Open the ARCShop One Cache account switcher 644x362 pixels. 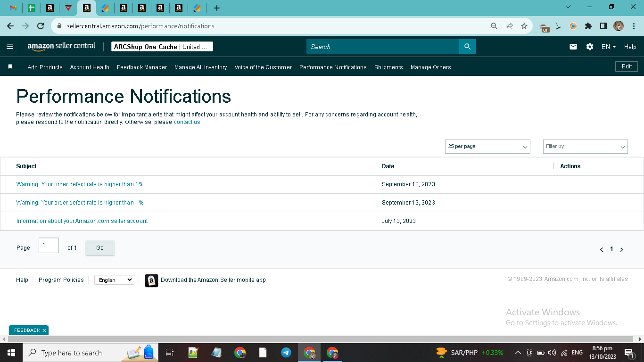pos(162,47)
